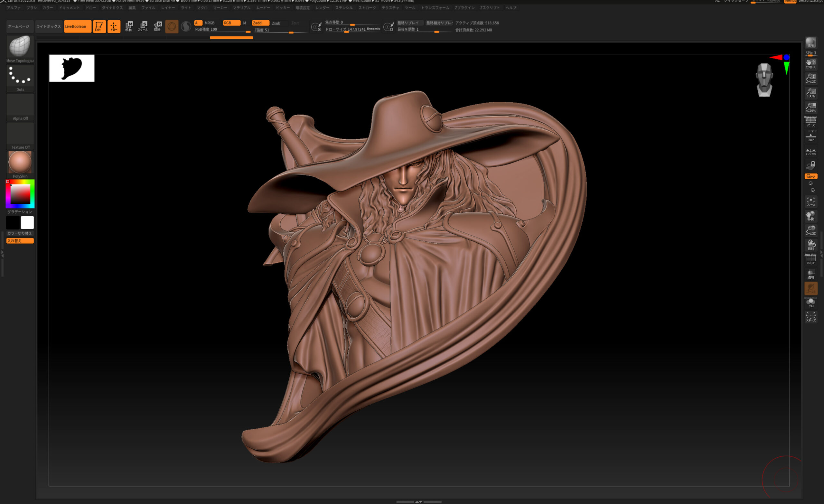This screenshot has height=504, width=824.
Task: Click the right-shelf 回転 icon
Action: 811,245
